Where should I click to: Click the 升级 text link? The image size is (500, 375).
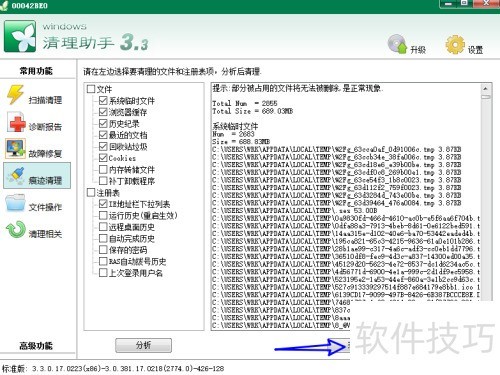click(418, 50)
